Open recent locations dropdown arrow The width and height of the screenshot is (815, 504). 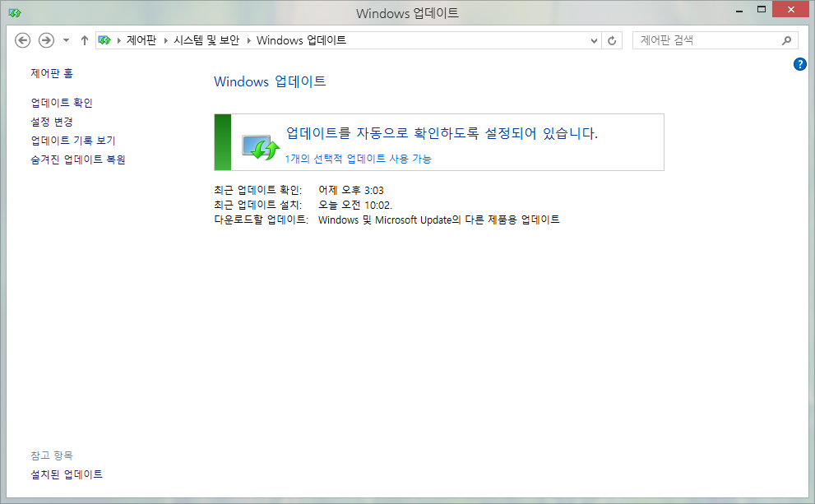coord(66,40)
